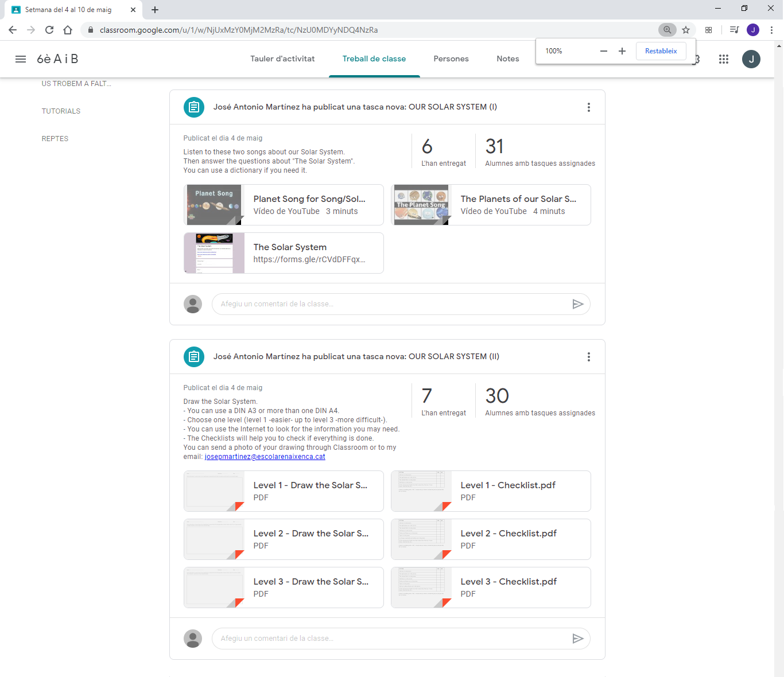Bookmark this page with the star icon
Image resolution: width=784 pixels, height=677 pixels.
686,30
